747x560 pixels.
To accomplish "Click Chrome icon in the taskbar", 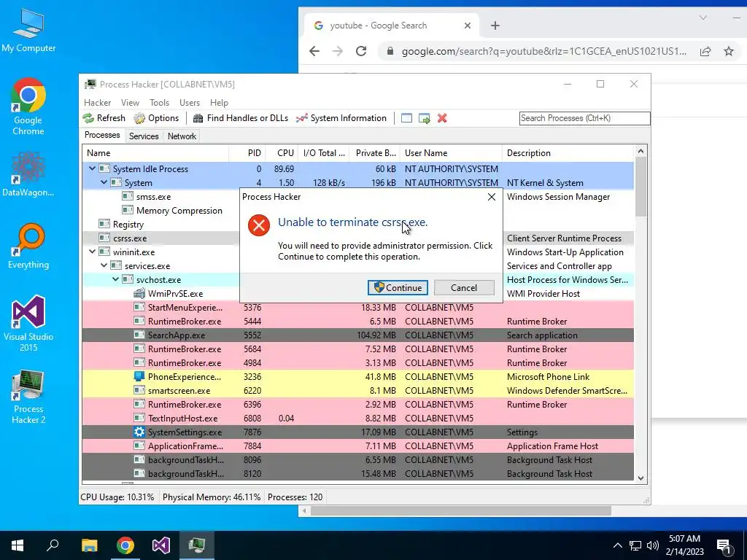I will click(125, 545).
